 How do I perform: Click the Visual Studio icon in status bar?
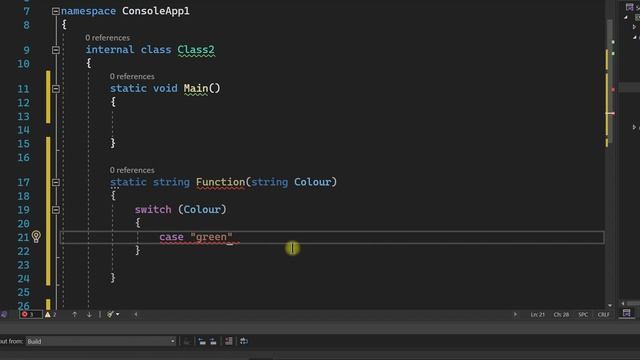coord(4,314)
